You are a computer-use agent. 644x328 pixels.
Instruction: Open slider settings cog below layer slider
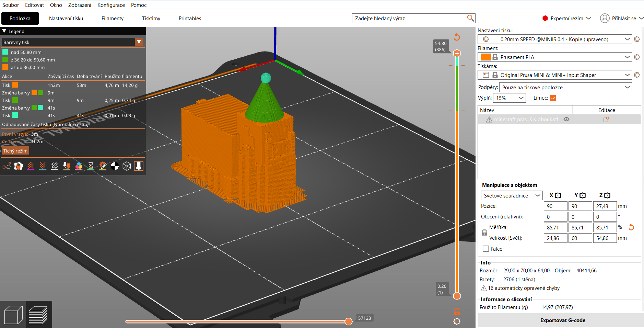(x=457, y=321)
